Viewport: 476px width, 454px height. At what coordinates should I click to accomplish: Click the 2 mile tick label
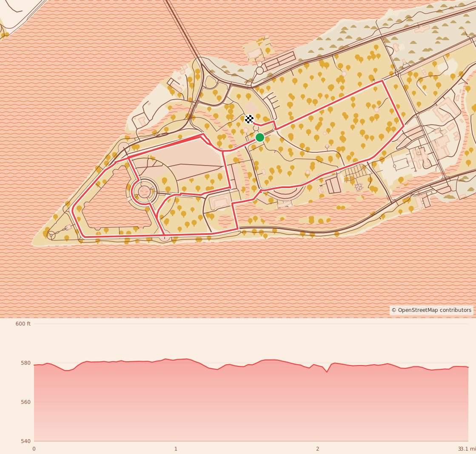(x=317, y=449)
